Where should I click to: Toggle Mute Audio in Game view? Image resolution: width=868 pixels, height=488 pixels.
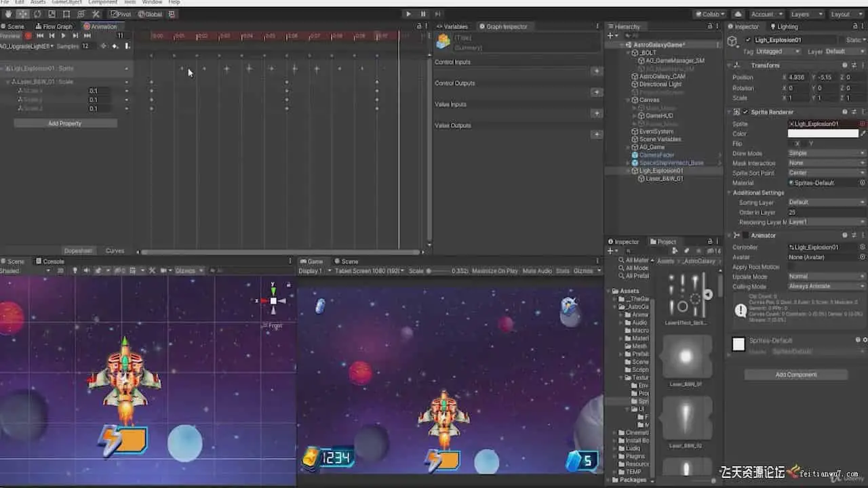click(537, 271)
